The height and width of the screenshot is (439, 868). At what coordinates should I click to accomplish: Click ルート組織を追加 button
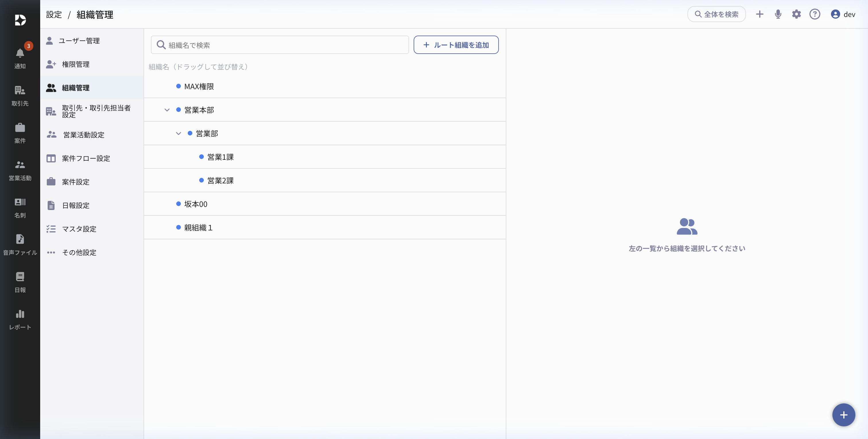tap(456, 45)
